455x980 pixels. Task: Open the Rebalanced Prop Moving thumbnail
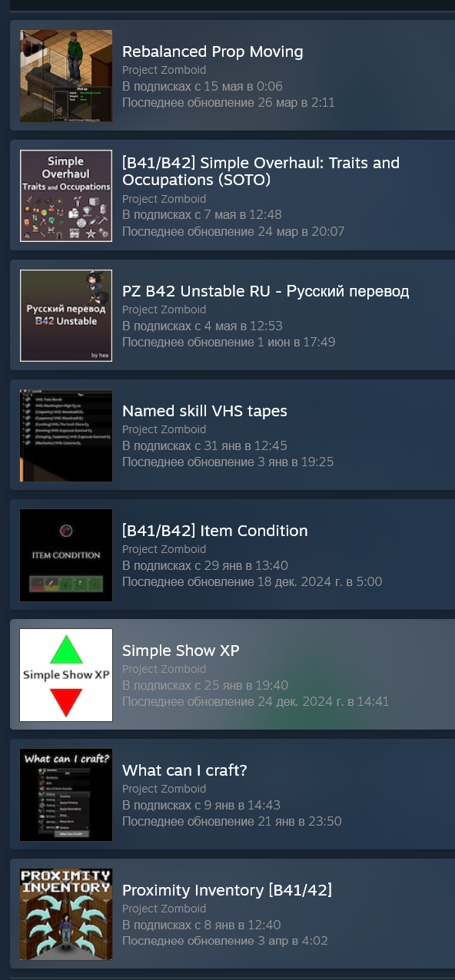(66, 76)
